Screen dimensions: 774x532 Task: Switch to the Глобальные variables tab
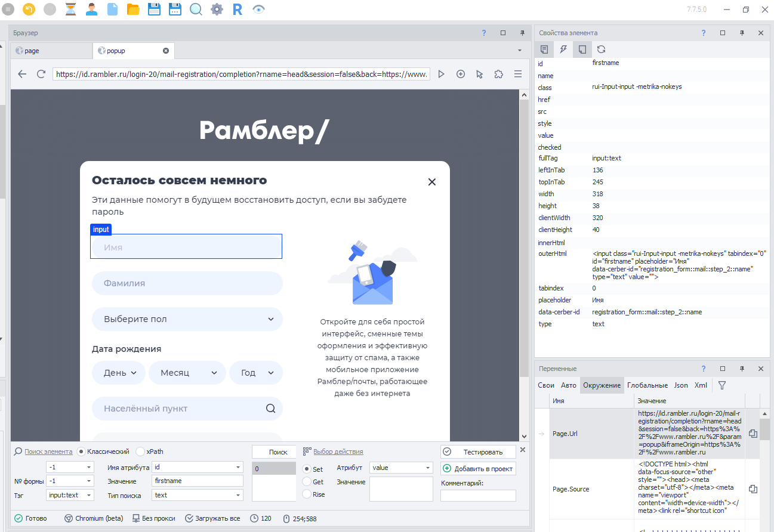tap(647, 385)
